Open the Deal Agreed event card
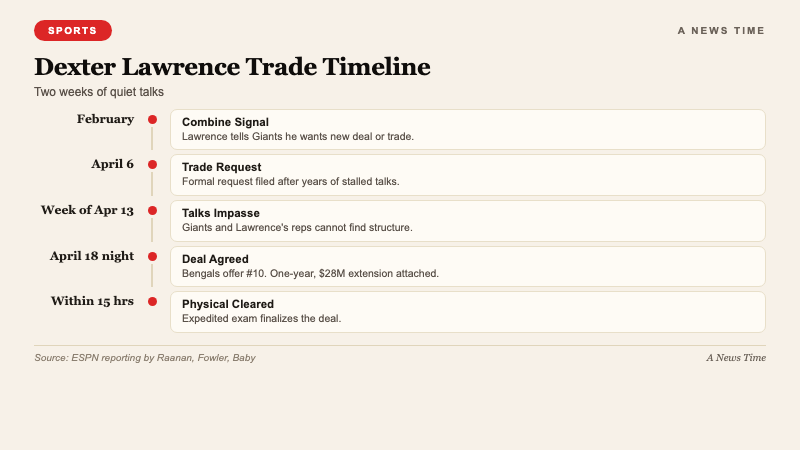The image size is (800, 450). tap(467, 266)
